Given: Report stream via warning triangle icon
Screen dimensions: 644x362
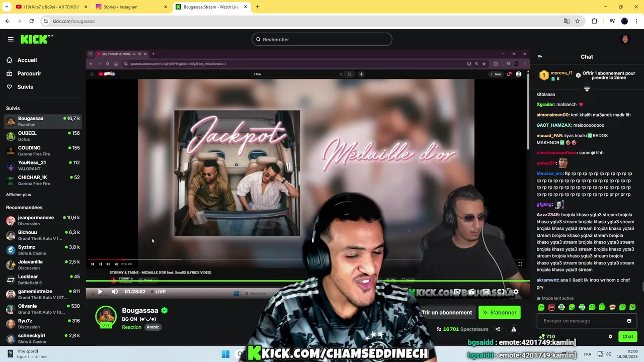Looking at the screenshot, I should pyautogui.click(x=514, y=329).
